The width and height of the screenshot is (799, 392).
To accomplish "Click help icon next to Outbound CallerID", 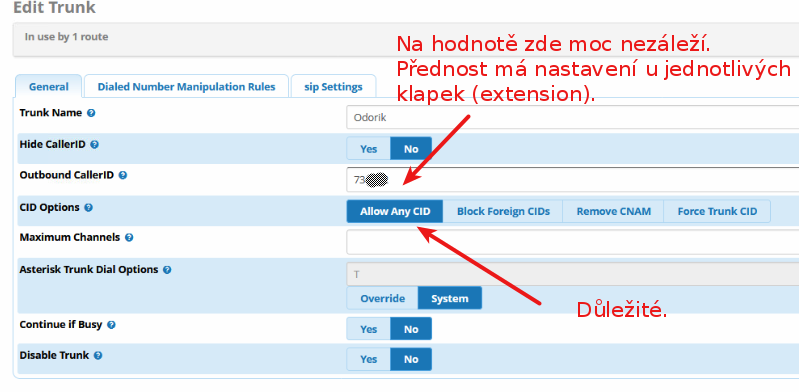I will point(122,175).
